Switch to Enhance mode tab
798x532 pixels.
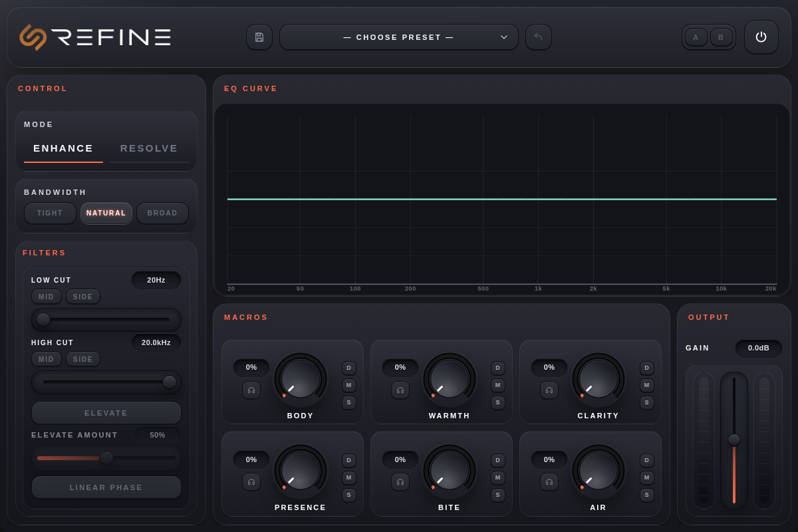[x=63, y=148]
